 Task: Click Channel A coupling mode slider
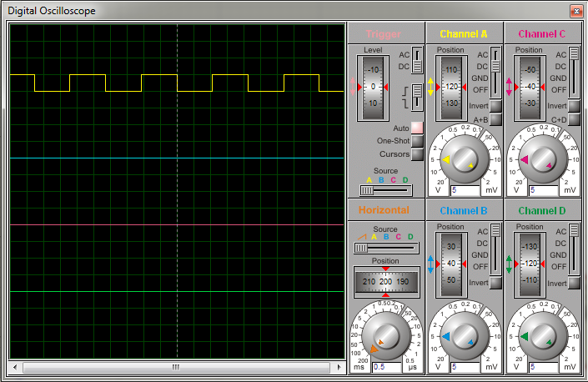(495, 72)
